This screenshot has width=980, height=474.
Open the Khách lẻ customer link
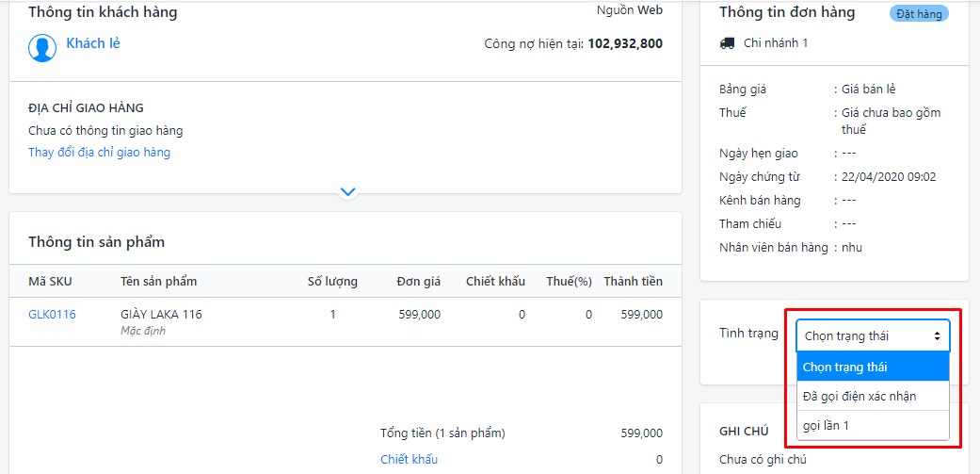pos(92,43)
